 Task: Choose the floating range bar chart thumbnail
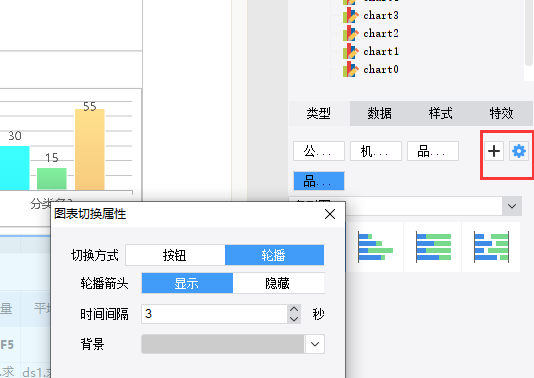point(491,247)
